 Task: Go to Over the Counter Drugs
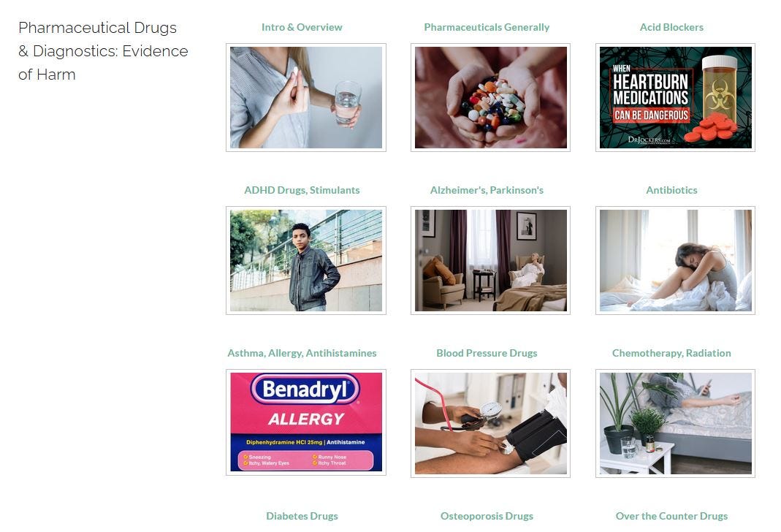pos(671,516)
